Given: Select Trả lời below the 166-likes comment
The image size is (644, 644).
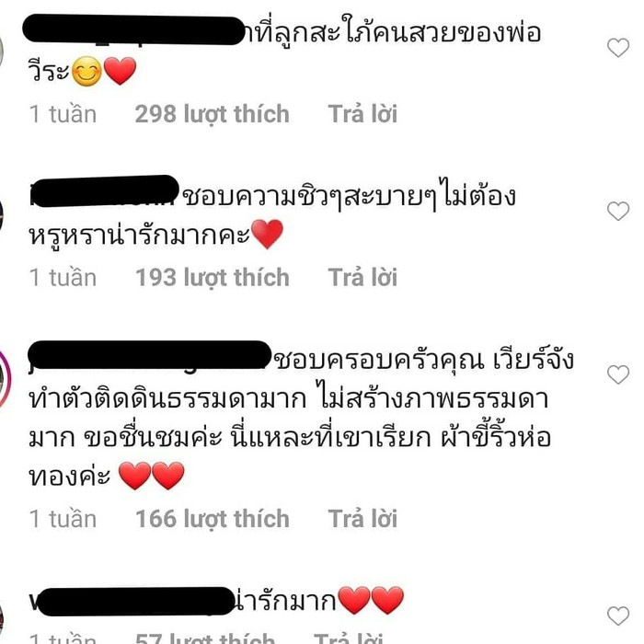Looking at the screenshot, I should point(362,518).
